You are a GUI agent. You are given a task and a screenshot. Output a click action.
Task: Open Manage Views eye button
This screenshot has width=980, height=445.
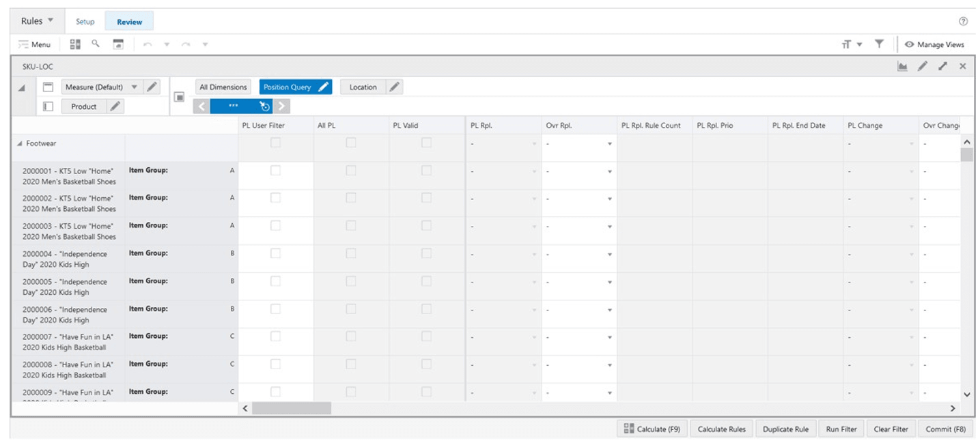[x=934, y=44]
